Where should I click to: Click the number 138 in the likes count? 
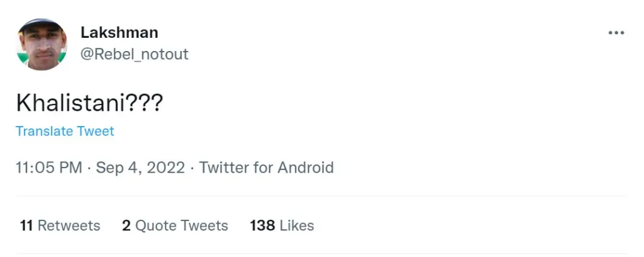tap(263, 226)
